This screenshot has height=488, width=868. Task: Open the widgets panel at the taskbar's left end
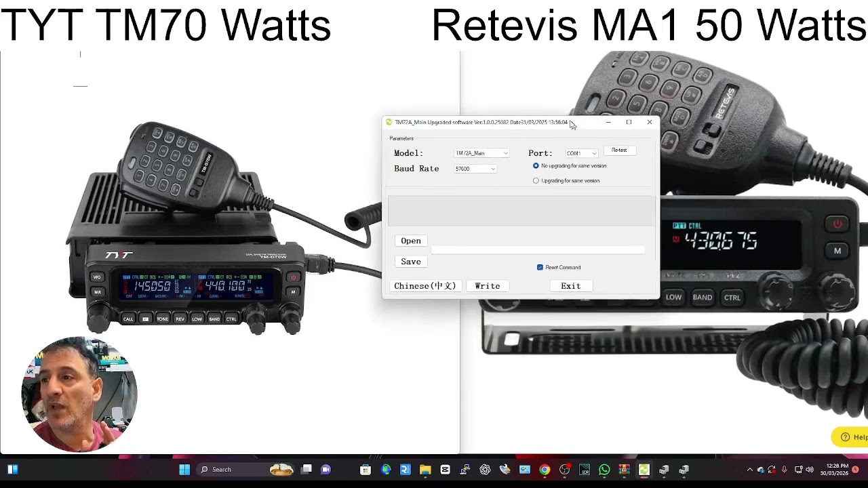point(12,469)
